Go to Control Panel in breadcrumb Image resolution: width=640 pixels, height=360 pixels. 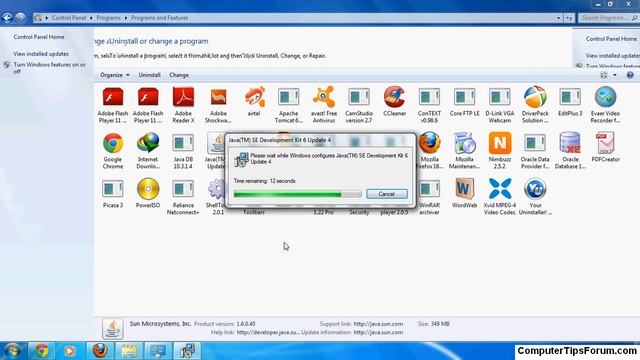click(69, 18)
